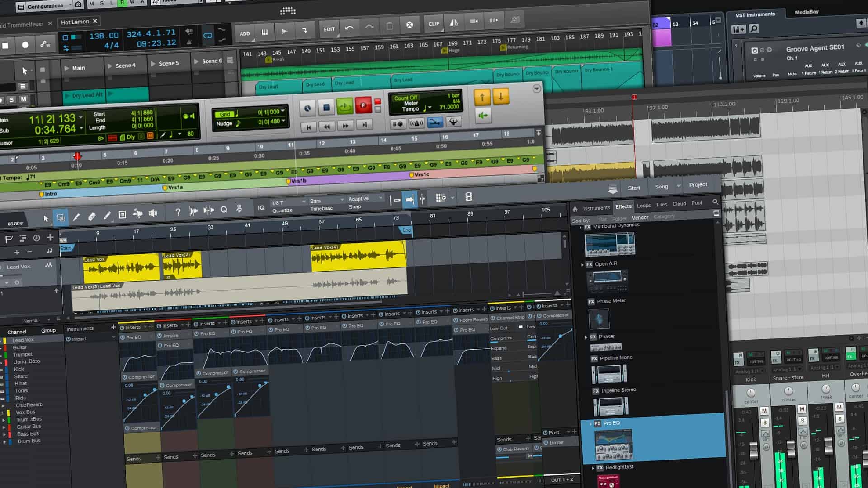Open the Song button dropdown arrow
Image resolution: width=868 pixels, height=488 pixels.
tap(678, 186)
